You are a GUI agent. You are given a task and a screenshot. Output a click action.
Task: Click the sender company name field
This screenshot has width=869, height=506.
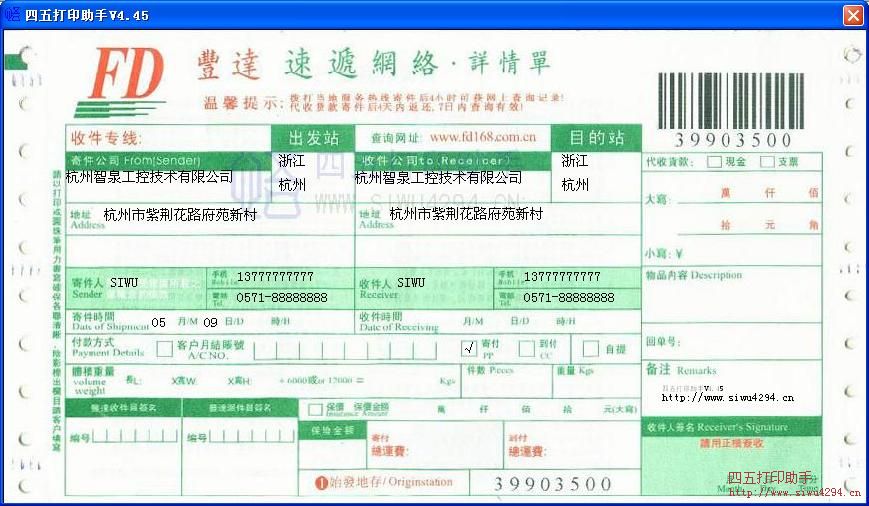(150, 177)
